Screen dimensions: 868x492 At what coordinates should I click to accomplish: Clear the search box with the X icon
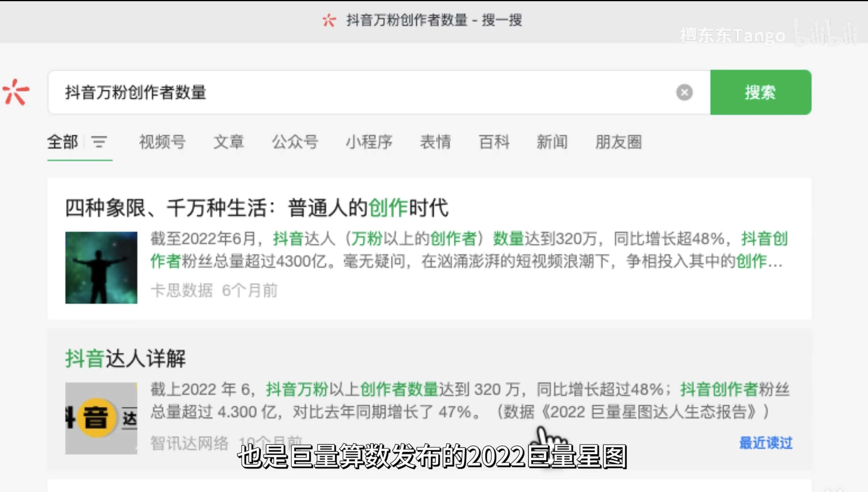[x=684, y=92]
